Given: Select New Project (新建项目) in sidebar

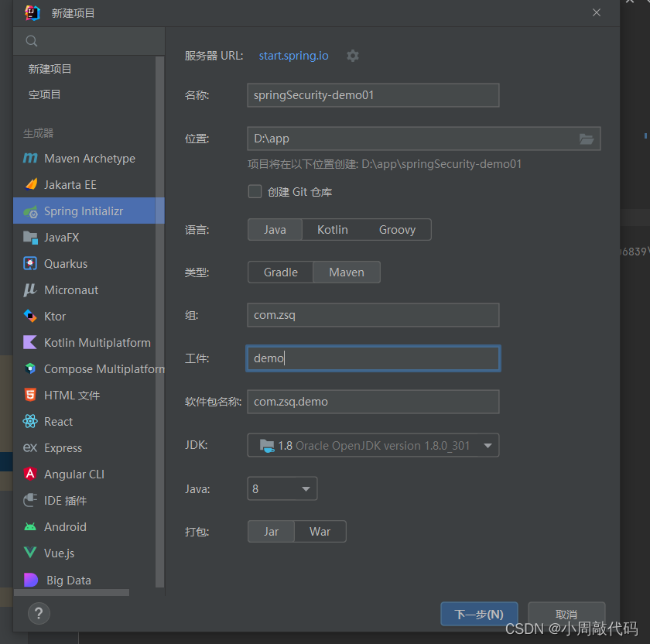Looking at the screenshot, I should click(50, 69).
